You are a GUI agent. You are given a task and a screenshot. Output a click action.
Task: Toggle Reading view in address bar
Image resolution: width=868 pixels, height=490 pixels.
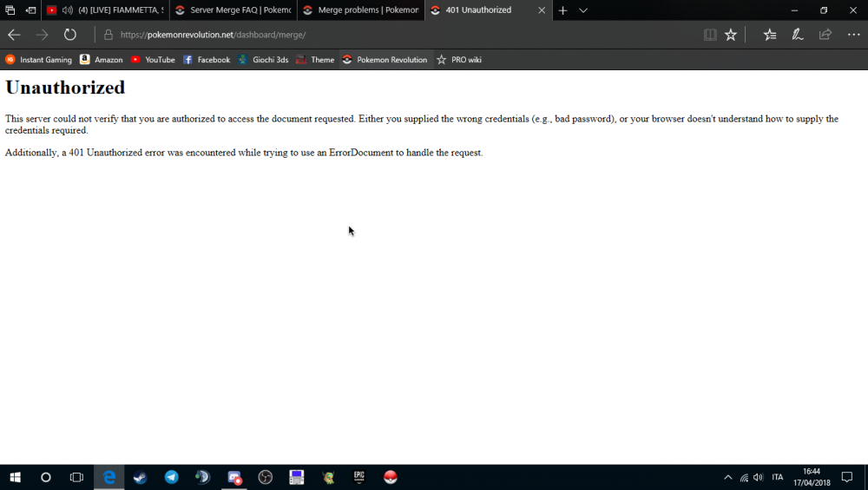click(x=710, y=35)
